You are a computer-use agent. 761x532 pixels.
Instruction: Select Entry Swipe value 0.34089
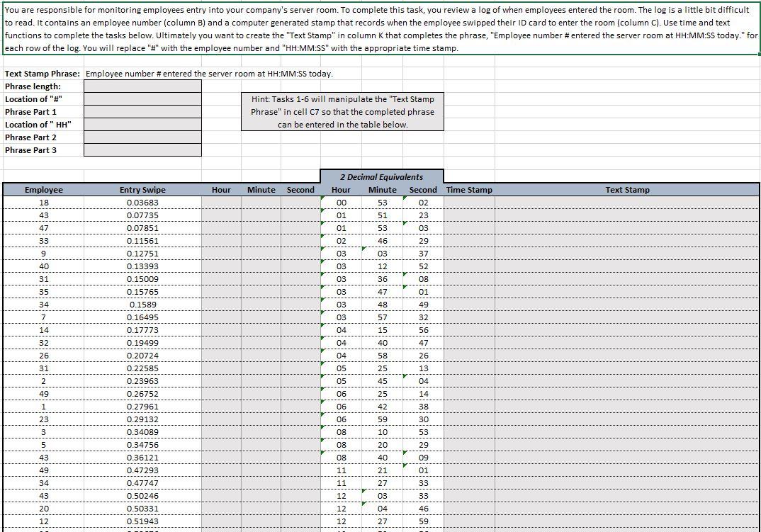pyautogui.click(x=142, y=432)
